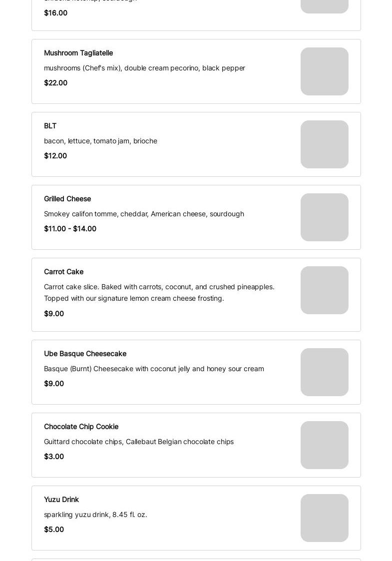The height and width of the screenshot is (561, 392).
Task: Choose the Chocolate Chip Cookie title
Action: [x=81, y=427]
